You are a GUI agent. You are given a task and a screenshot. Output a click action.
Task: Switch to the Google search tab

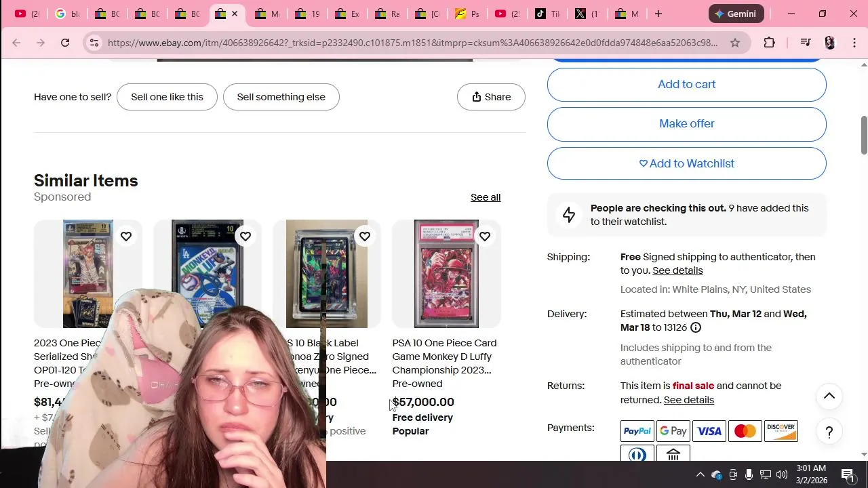point(67,14)
